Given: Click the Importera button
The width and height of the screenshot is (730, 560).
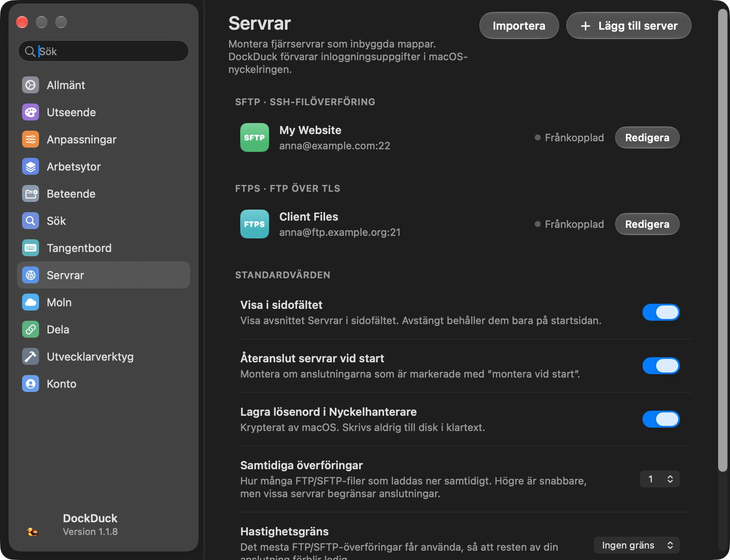Looking at the screenshot, I should (x=519, y=25).
